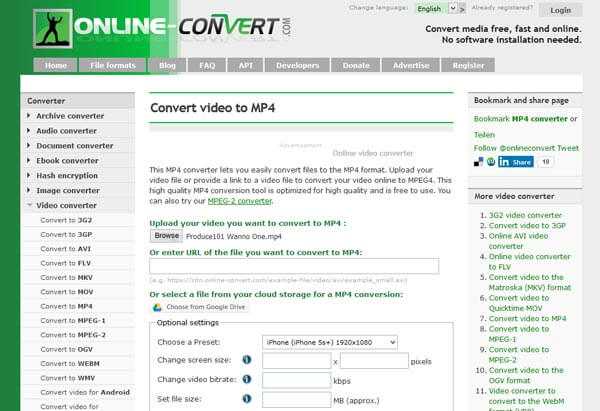Click the Online-Convert logo figure icon

pyautogui.click(x=53, y=29)
